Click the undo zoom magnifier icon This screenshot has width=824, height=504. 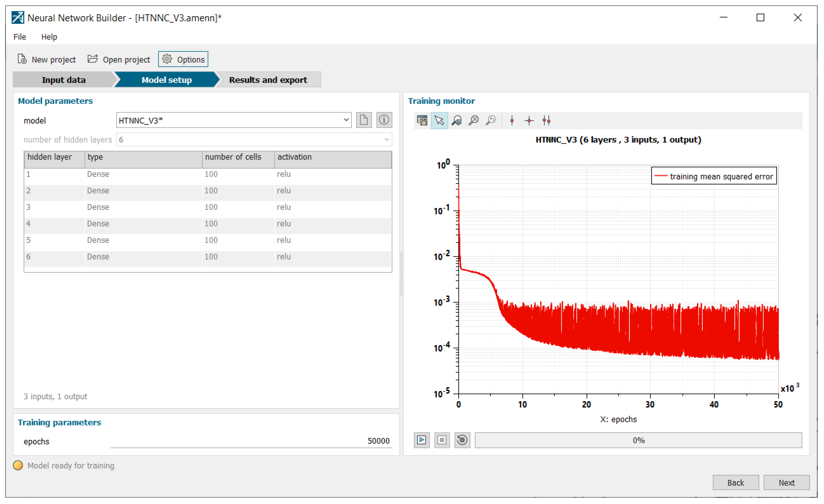point(491,120)
